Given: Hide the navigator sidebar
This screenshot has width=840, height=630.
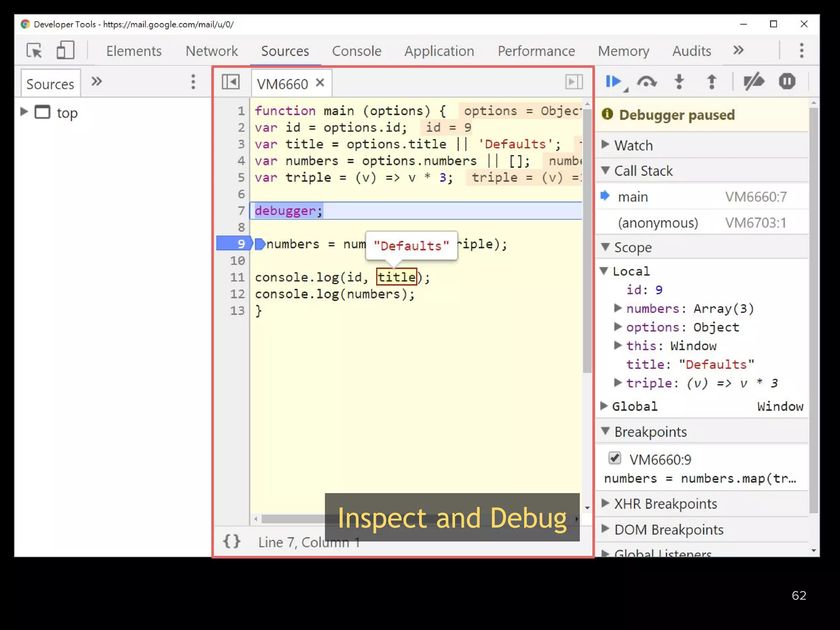Looking at the screenshot, I should (231, 82).
